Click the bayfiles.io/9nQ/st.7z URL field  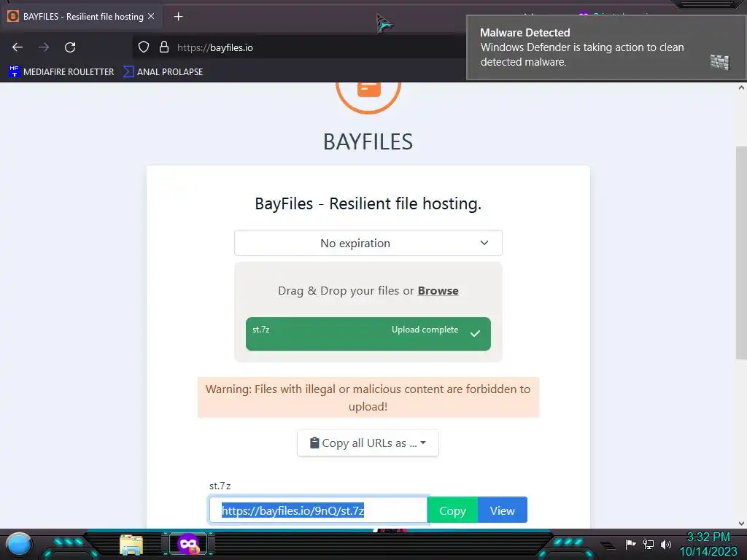tap(318, 510)
